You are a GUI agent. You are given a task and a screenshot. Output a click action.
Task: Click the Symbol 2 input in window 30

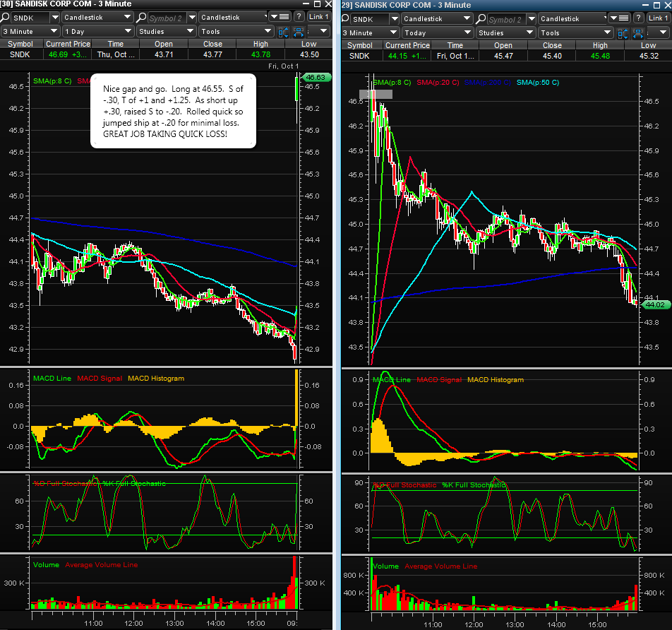(167, 18)
